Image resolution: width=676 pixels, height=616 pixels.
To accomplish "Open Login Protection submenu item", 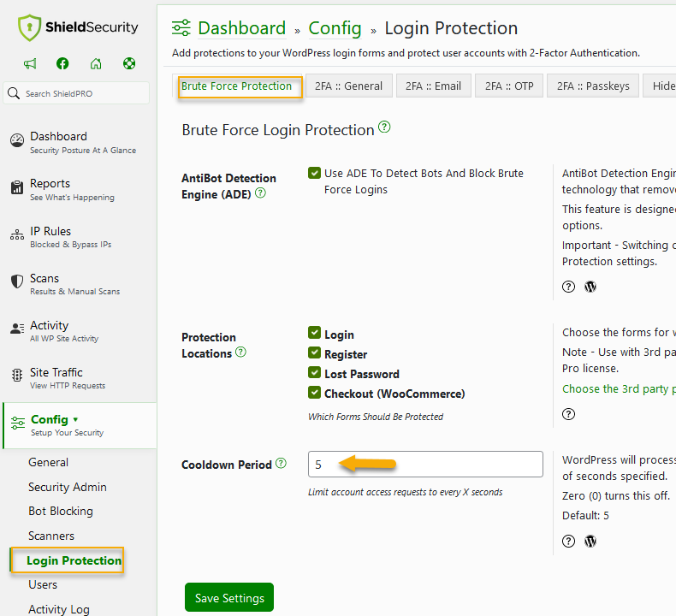I will pyautogui.click(x=74, y=560).
